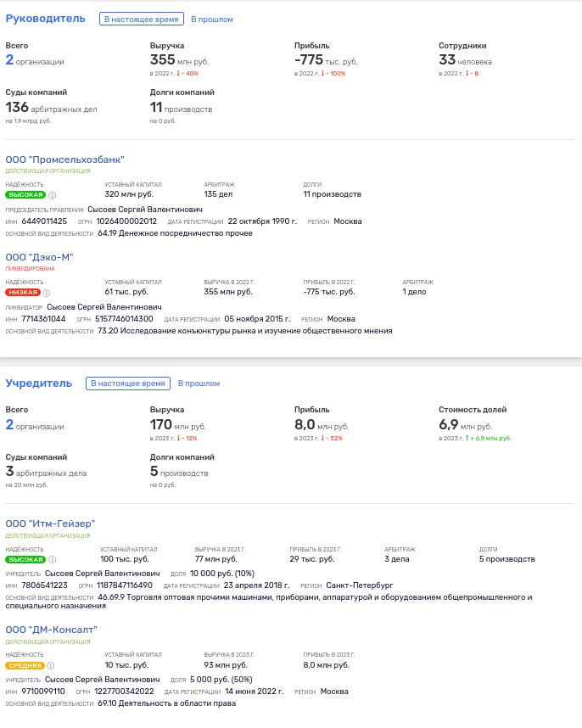Click revenue value '355 млн руб.' in summary
582x728 pixels.
179,60
